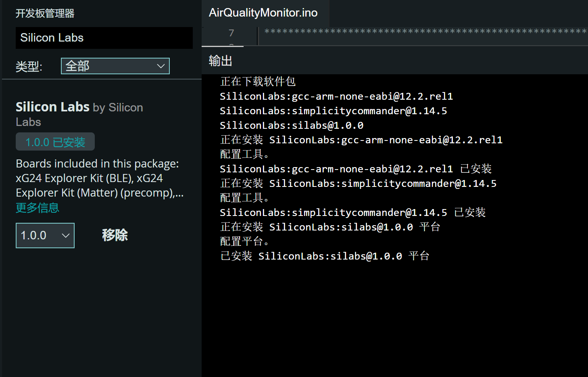This screenshot has width=588, height=377.
Task: Open the 类型 全部 dropdown
Action: pyautogui.click(x=115, y=66)
